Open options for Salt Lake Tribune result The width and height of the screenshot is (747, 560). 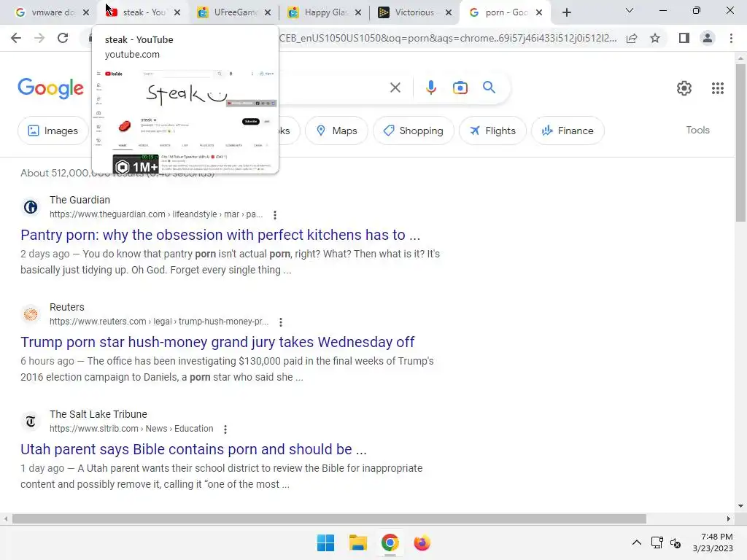(x=225, y=429)
